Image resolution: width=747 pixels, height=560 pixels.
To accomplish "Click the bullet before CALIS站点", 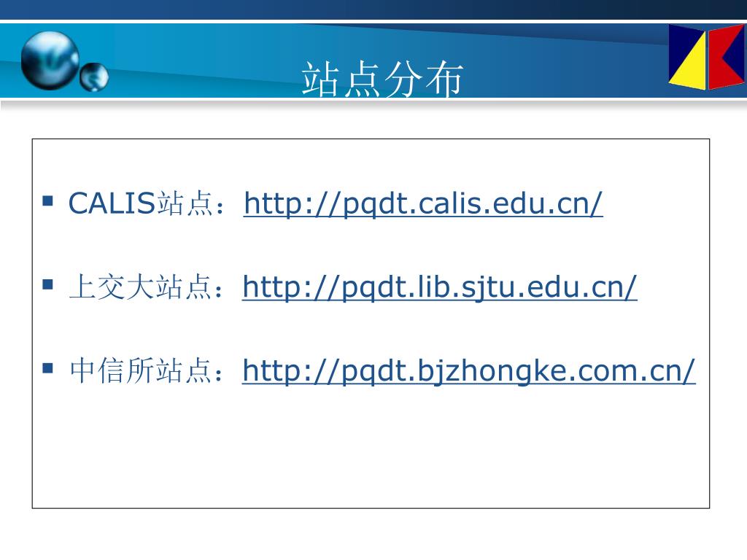I will (47, 201).
